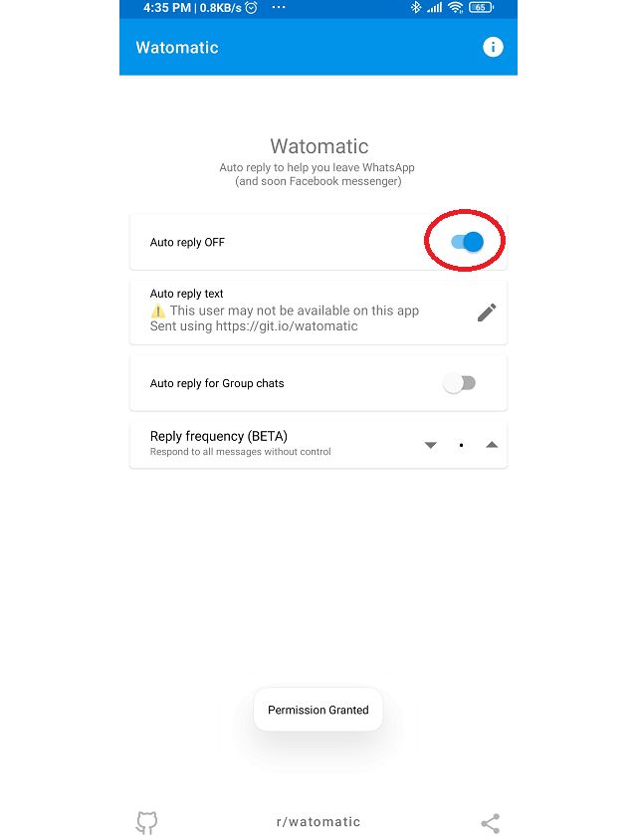This screenshot has width=637, height=840.
Task: Tap the battery indicator icon
Action: tap(481, 8)
